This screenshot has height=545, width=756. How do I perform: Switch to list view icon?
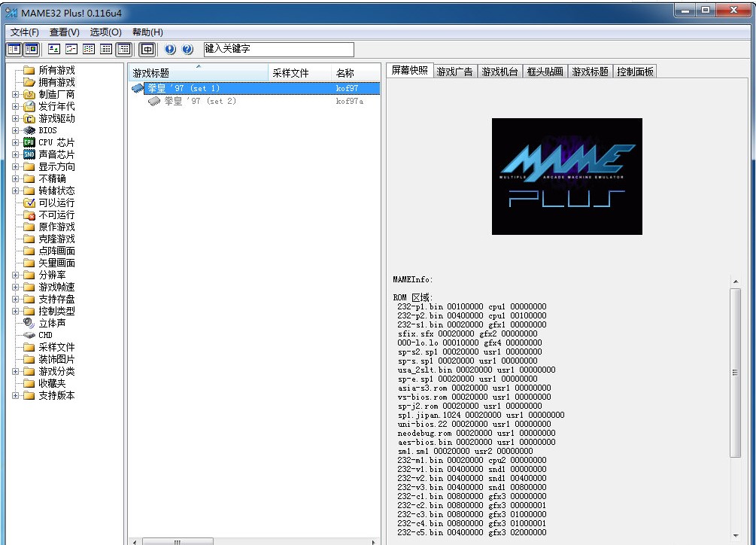point(89,49)
